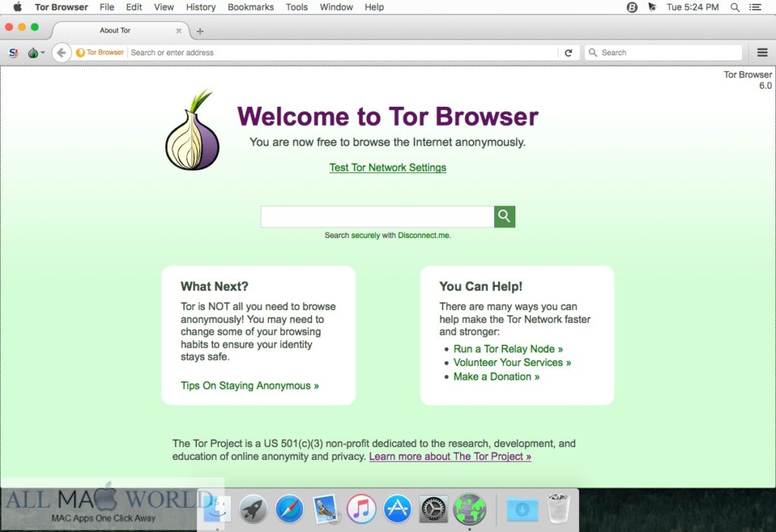
Task: Open Volunteer Your Services link
Action: [512, 363]
